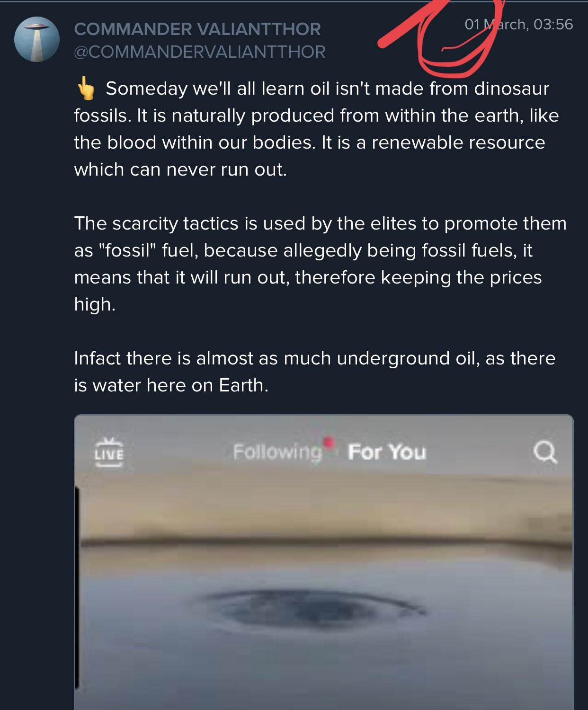The image size is (588, 710).
Task: Click the red notification dot beside Following
Action: coord(329,442)
